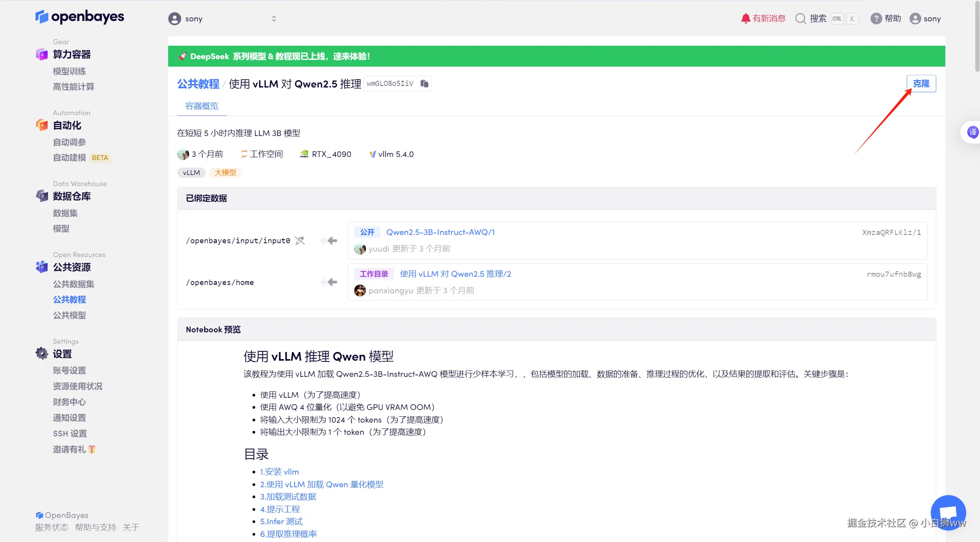The height and width of the screenshot is (542, 980).
Task: Click the Settings gear icon in sidebar
Action: 42,354
